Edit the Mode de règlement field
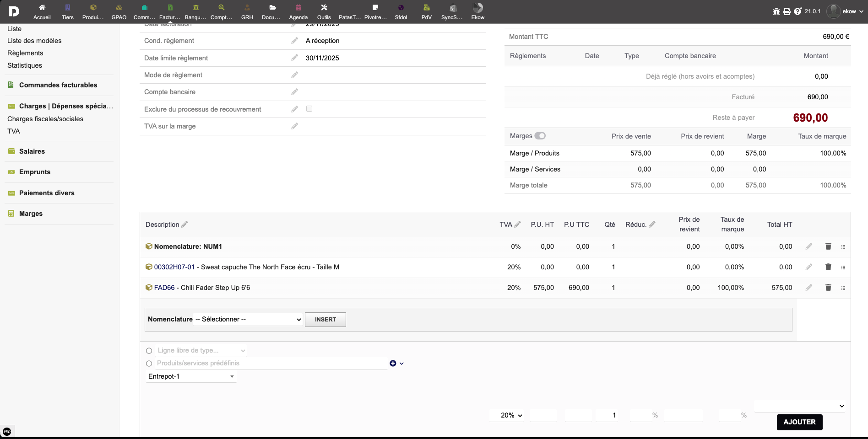Image resolution: width=868 pixels, height=439 pixels. point(294,75)
